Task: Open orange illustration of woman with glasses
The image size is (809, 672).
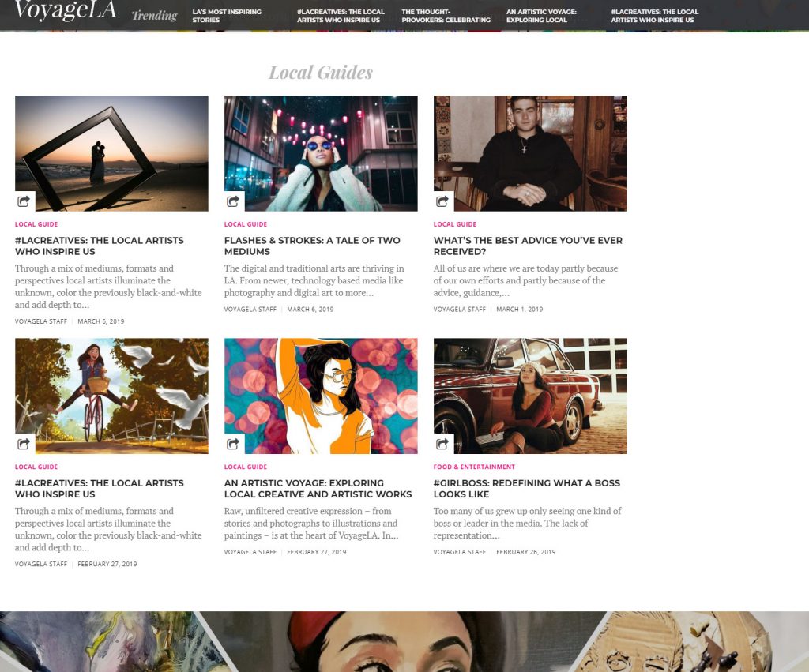Action: tap(321, 396)
